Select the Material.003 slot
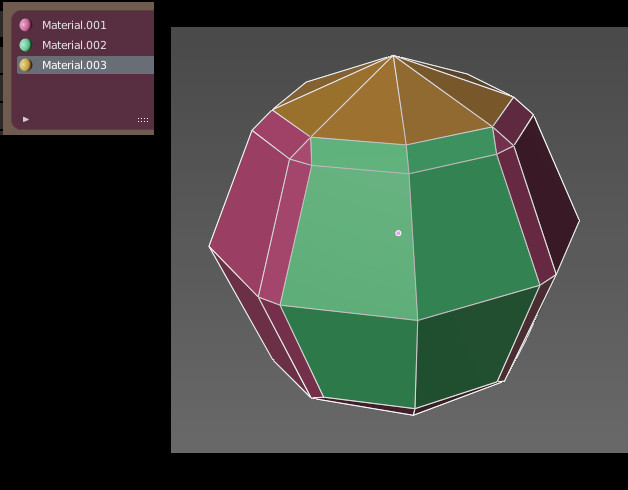Viewport: 628px width, 490px height. (x=85, y=65)
